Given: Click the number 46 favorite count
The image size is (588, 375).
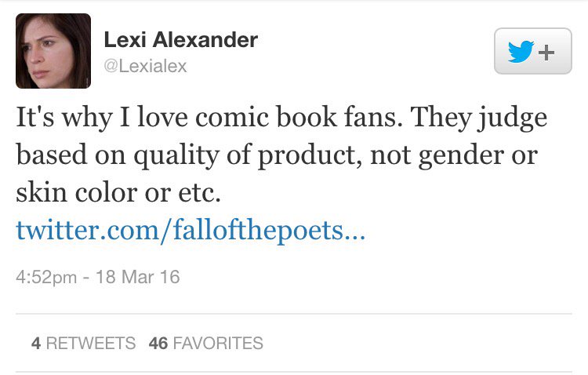Looking at the screenshot, I should pyautogui.click(x=158, y=343).
